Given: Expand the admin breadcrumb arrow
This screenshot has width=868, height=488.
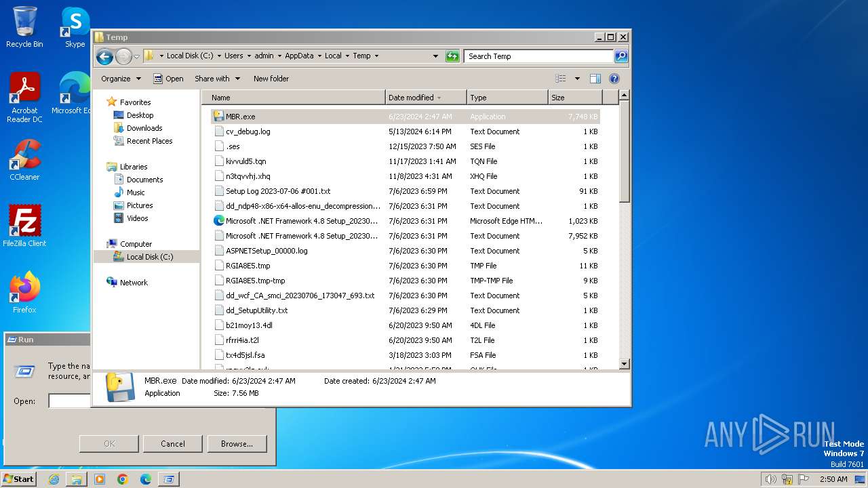Looking at the screenshot, I should point(279,56).
